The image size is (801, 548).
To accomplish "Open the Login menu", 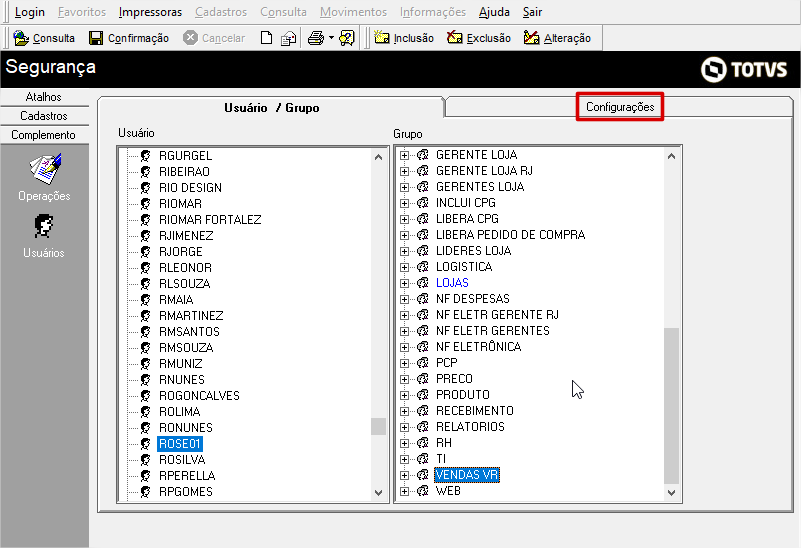I will click(x=30, y=12).
